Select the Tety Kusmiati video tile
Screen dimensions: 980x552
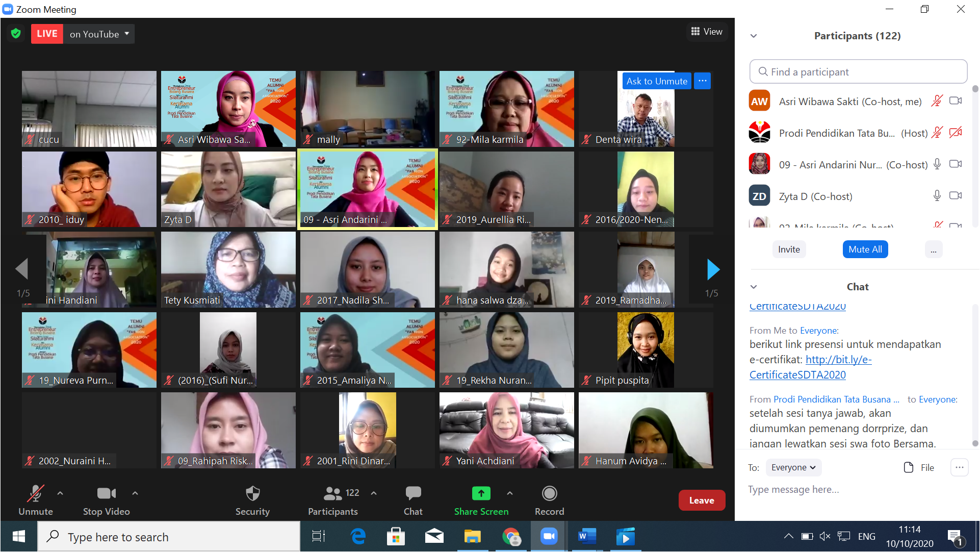click(x=228, y=269)
